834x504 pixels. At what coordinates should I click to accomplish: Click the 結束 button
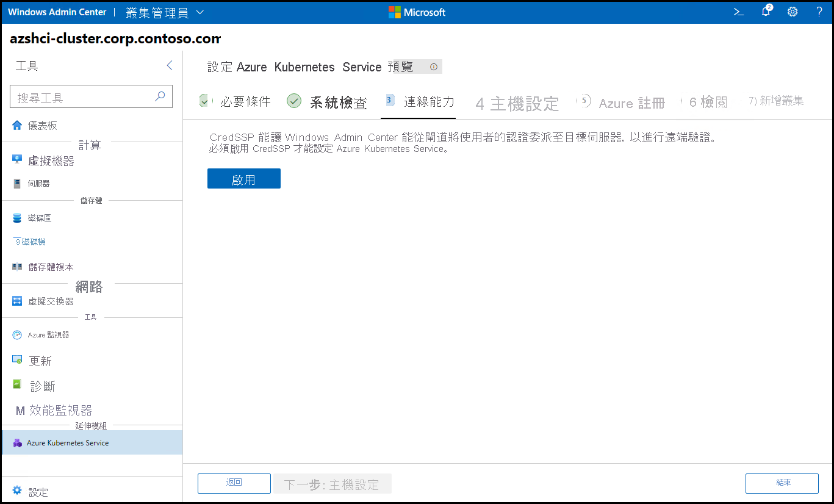pyautogui.click(x=782, y=483)
